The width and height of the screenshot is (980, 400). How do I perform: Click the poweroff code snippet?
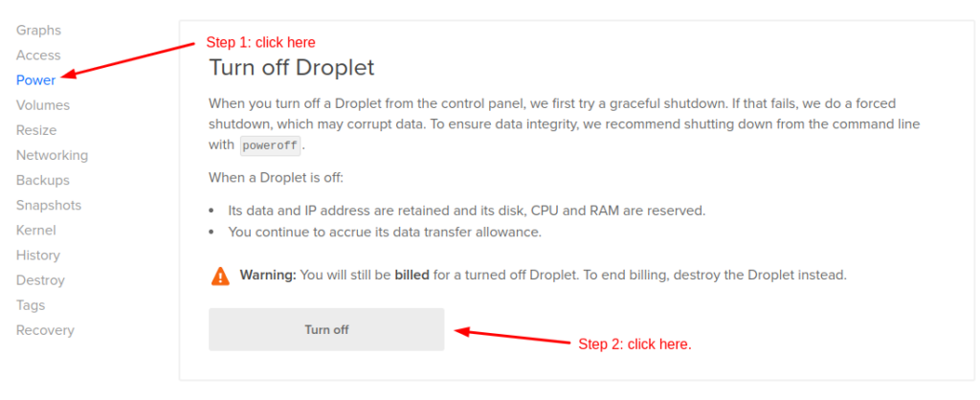click(271, 145)
